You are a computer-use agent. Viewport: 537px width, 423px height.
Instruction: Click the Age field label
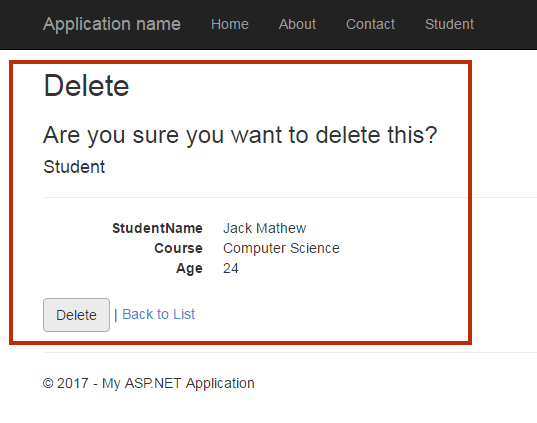coord(189,268)
